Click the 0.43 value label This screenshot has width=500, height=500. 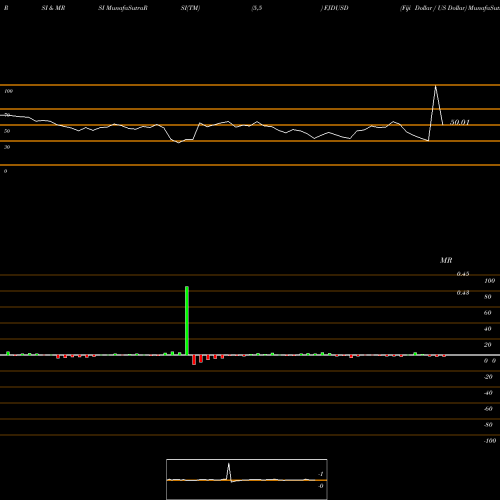[x=463, y=293]
